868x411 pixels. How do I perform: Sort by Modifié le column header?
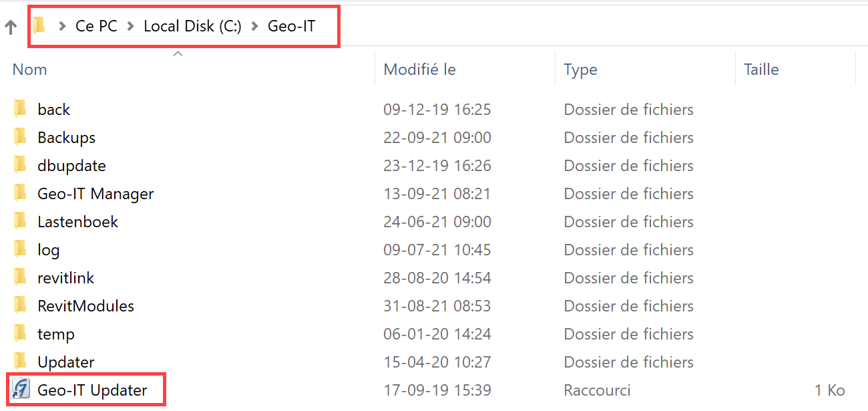click(x=419, y=70)
